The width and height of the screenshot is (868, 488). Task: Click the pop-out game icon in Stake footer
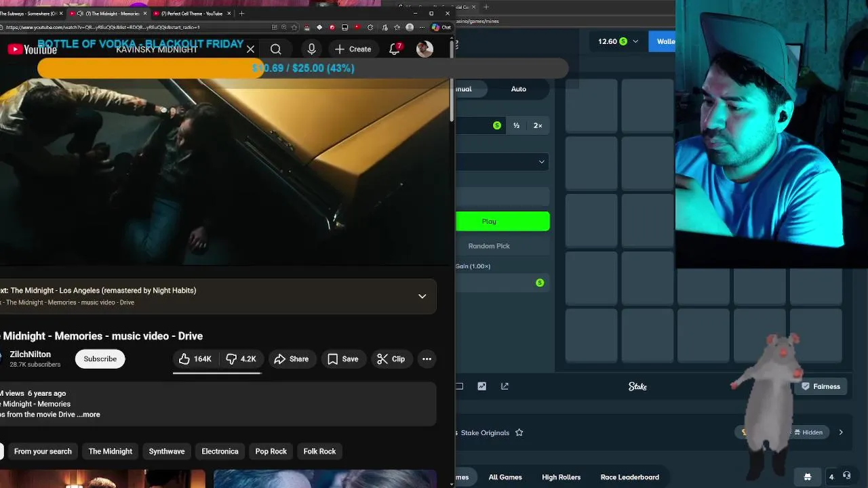pos(505,386)
